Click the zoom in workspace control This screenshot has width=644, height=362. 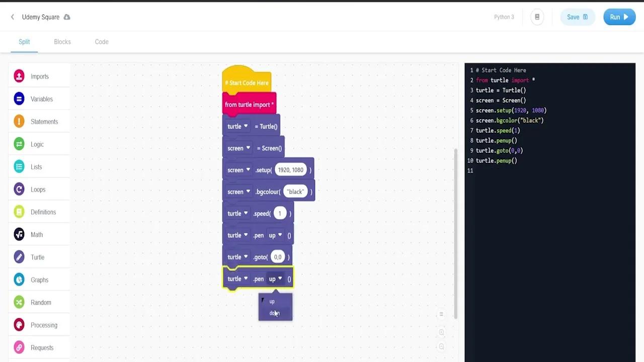pyautogui.click(x=441, y=332)
